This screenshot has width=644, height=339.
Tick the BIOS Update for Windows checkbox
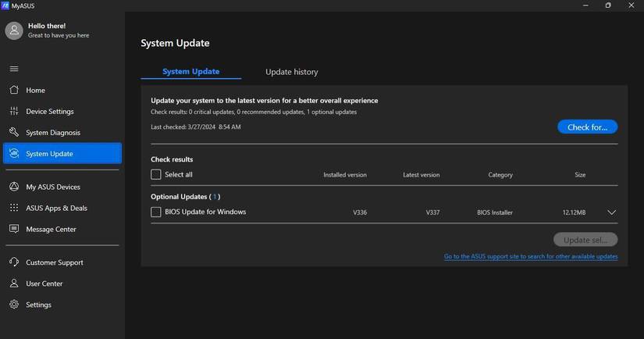point(156,212)
